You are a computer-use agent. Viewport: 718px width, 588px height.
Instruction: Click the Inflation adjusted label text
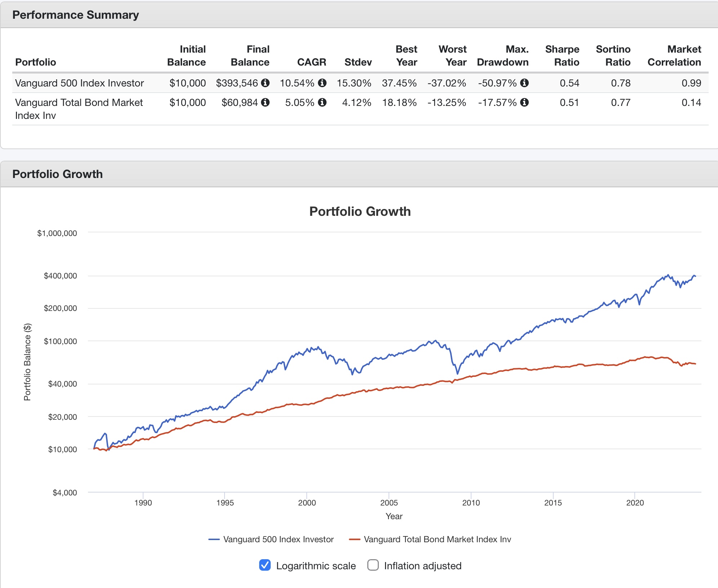click(423, 566)
